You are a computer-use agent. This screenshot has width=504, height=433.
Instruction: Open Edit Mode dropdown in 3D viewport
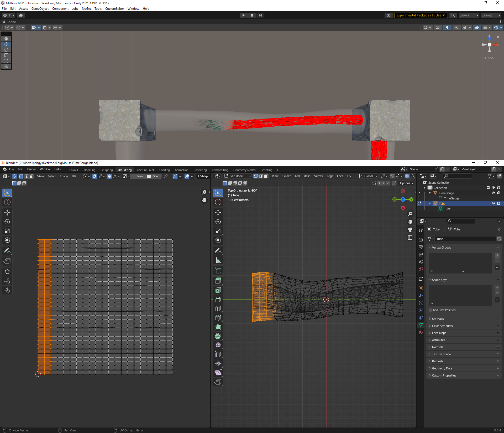(x=238, y=176)
